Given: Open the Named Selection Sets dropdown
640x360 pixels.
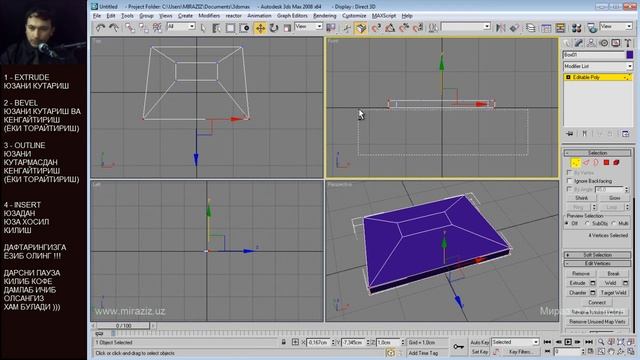Looking at the screenshot, I should tap(466, 27).
